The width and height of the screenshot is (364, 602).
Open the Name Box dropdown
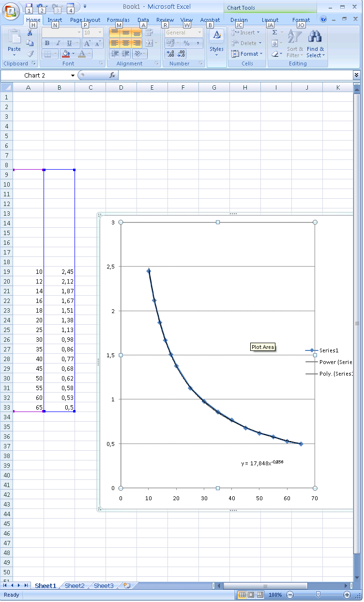tap(73, 76)
